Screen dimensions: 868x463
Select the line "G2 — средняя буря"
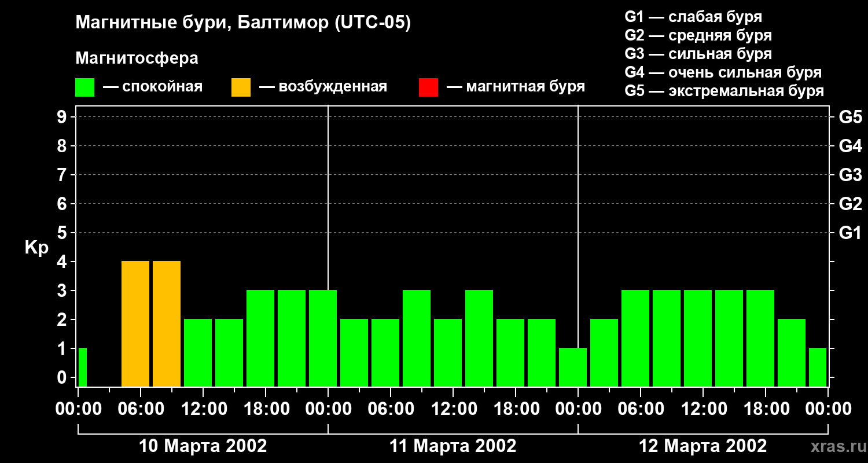point(698,35)
